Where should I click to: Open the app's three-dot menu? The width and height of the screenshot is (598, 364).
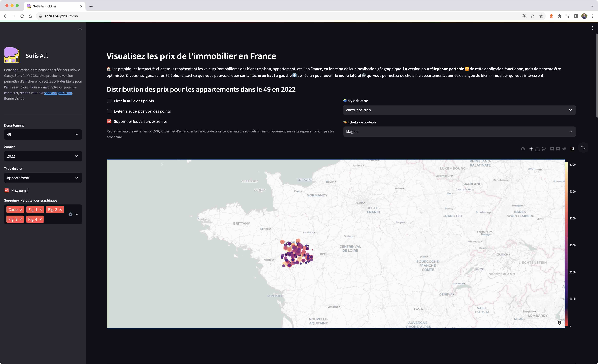[592, 28]
